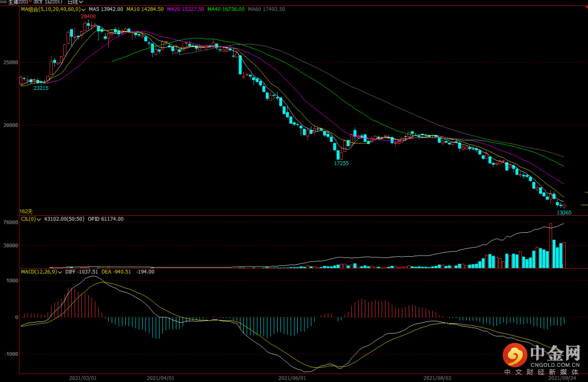This screenshot has height=382, width=588.
Task: Click the 2021/09/24 date on time axis
Action: (561, 377)
